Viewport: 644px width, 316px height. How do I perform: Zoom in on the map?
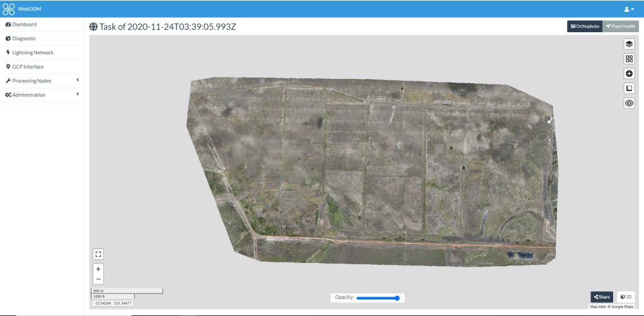click(98, 269)
